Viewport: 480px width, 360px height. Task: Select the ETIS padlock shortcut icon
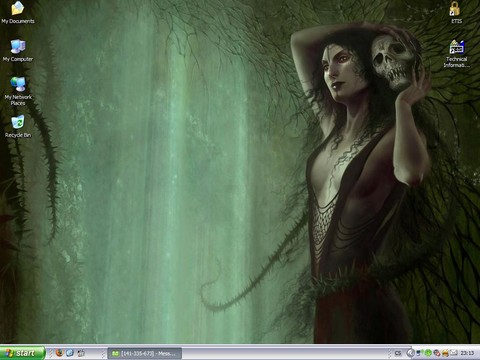pyautogui.click(x=456, y=12)
